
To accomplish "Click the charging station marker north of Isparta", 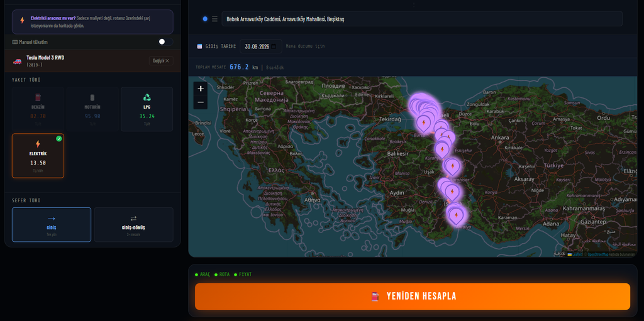I will coord(452,192).
